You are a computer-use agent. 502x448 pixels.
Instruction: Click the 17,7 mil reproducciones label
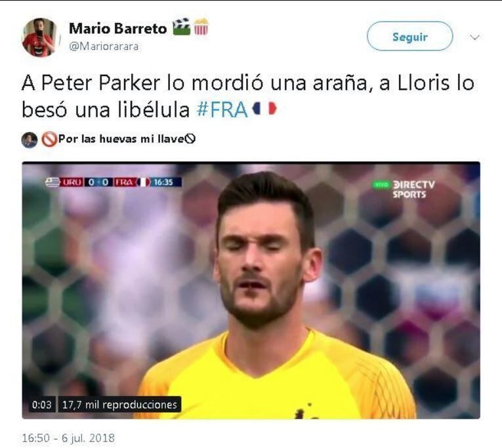point(119,405)
